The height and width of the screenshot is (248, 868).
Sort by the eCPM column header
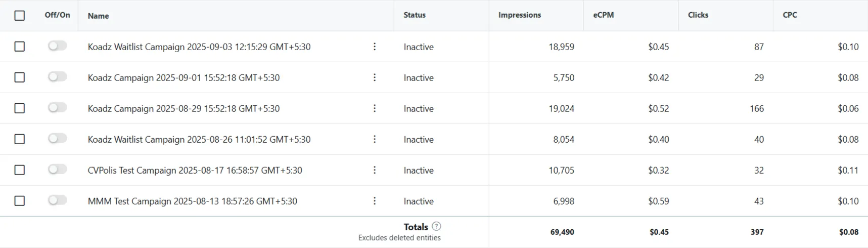pyautogui.click(x=604, y=15)
